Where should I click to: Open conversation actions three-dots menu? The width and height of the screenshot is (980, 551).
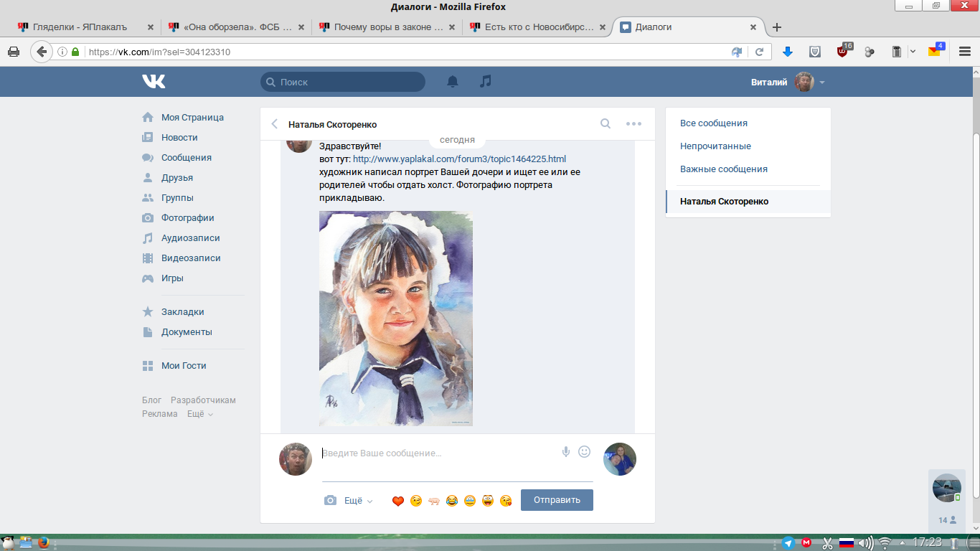pyautogui.click(x=633, y=123)
